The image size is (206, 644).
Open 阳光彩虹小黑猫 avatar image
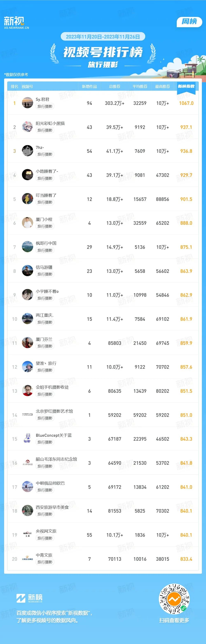(x=28, y=127)
